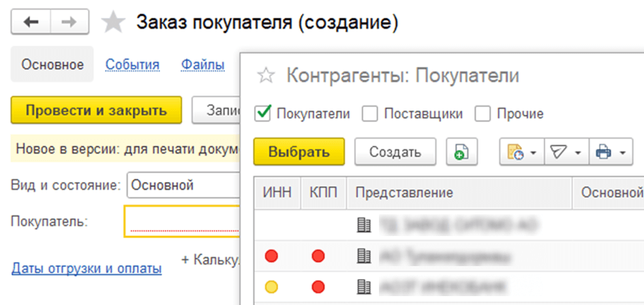Viewport: 644px width, 305px height.
Task: Star the Заказ покупателя document as favorite
Action: pos(113,23)
